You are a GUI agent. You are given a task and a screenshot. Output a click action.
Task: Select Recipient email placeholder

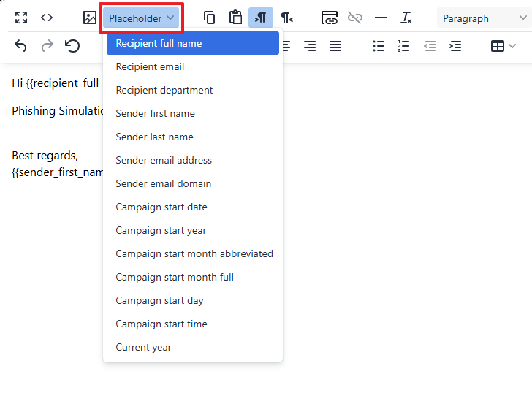150,66
